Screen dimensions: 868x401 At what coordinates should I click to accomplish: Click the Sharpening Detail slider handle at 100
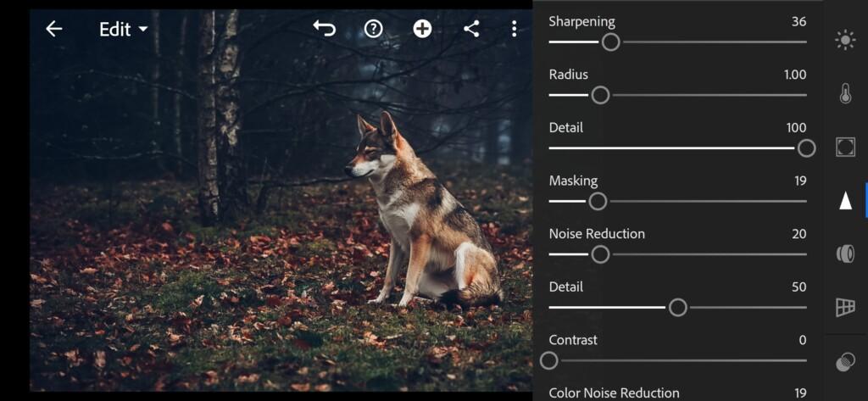click(x=807, y=148)
